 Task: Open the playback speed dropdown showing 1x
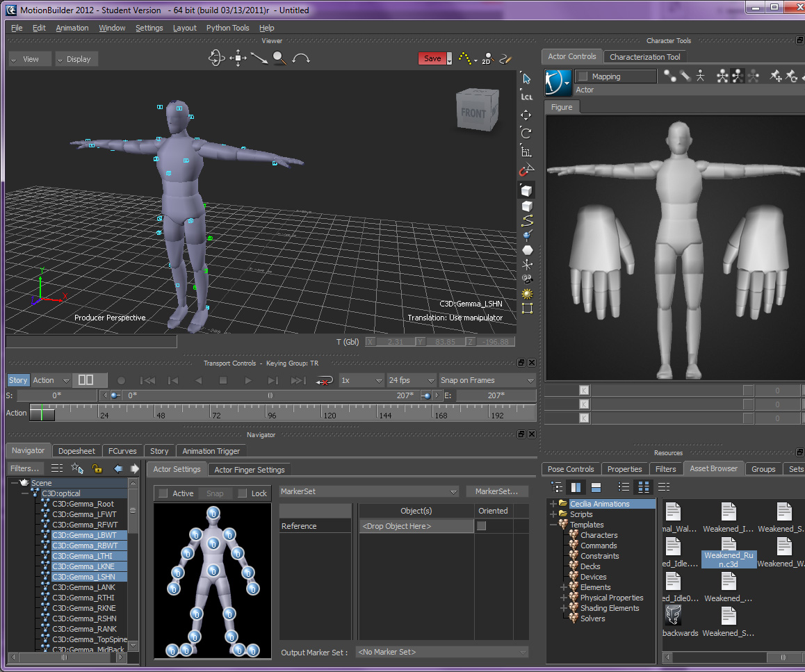[x=361, y=380]
